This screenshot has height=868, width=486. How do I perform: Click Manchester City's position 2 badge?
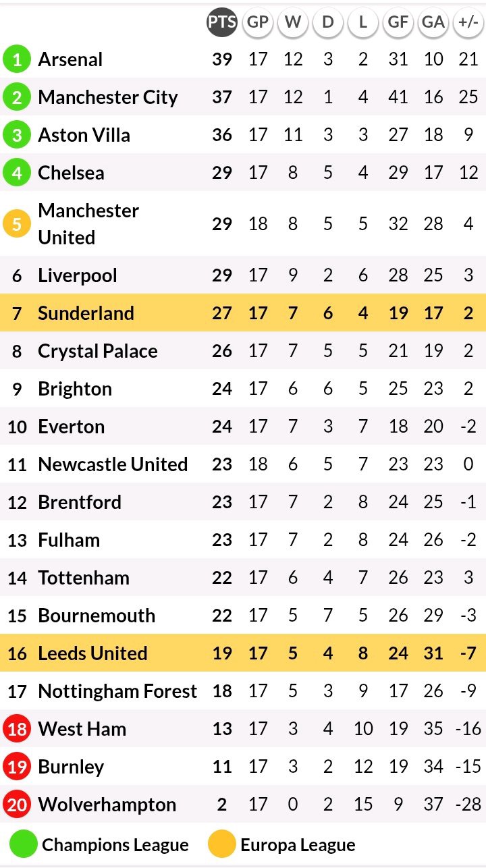(x=17, y=97)
